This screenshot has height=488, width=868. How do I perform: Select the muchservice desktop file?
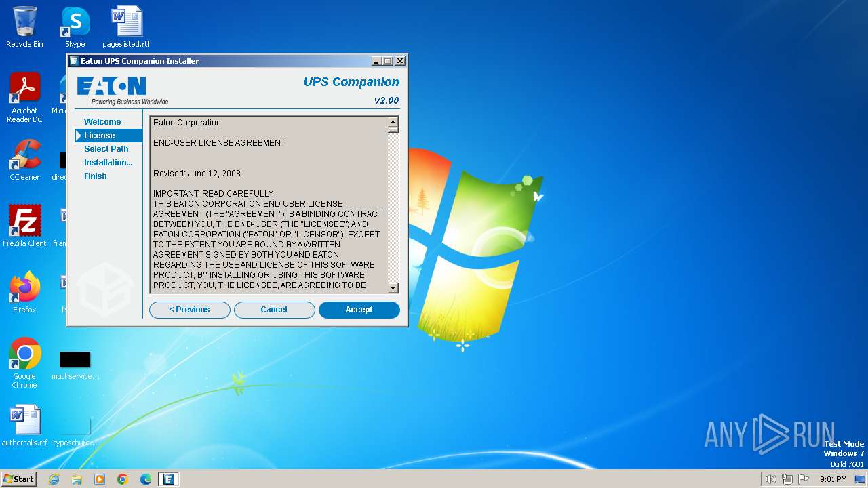75,365
